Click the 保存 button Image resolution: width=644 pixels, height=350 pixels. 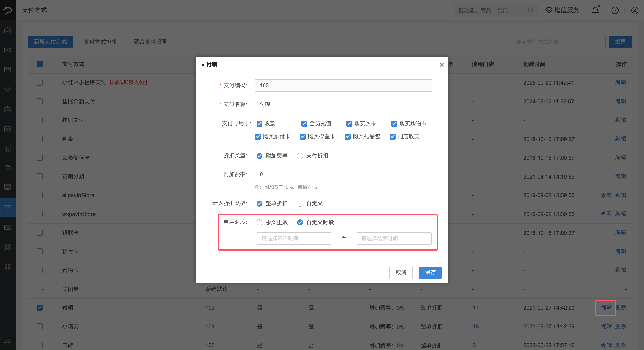tap(430, 272)
